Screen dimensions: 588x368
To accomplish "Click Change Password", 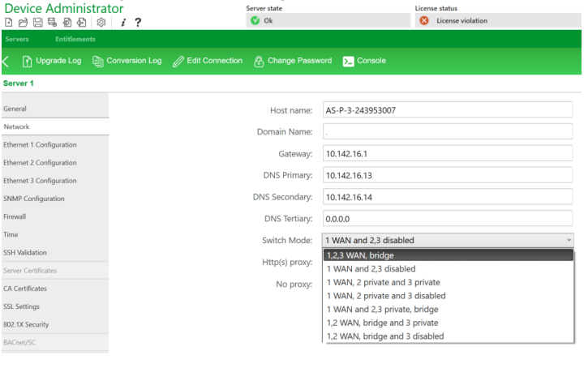I will pos(293,61).
